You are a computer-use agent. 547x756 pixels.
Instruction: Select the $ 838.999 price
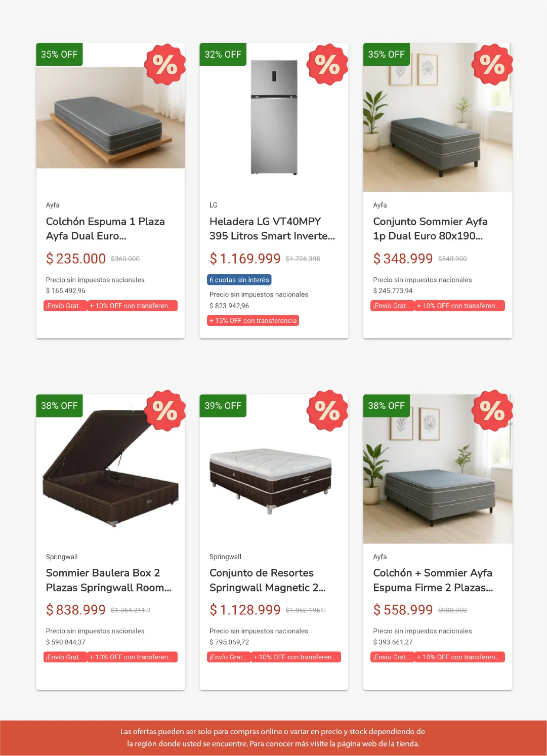pos(76,610)
